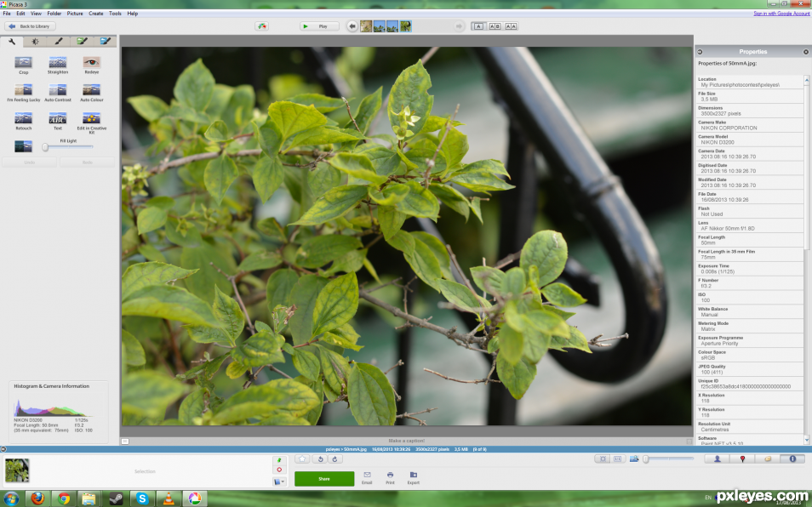The height and width of the screenshot is (507, 812).
Task: Go to next photo arrow
Action: pos(459,26)
